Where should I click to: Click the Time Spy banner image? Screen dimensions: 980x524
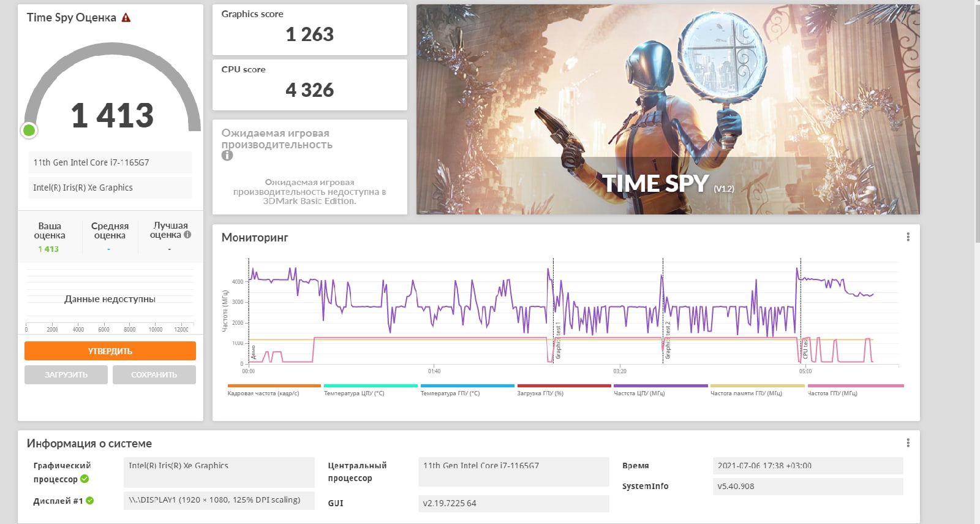668,110
